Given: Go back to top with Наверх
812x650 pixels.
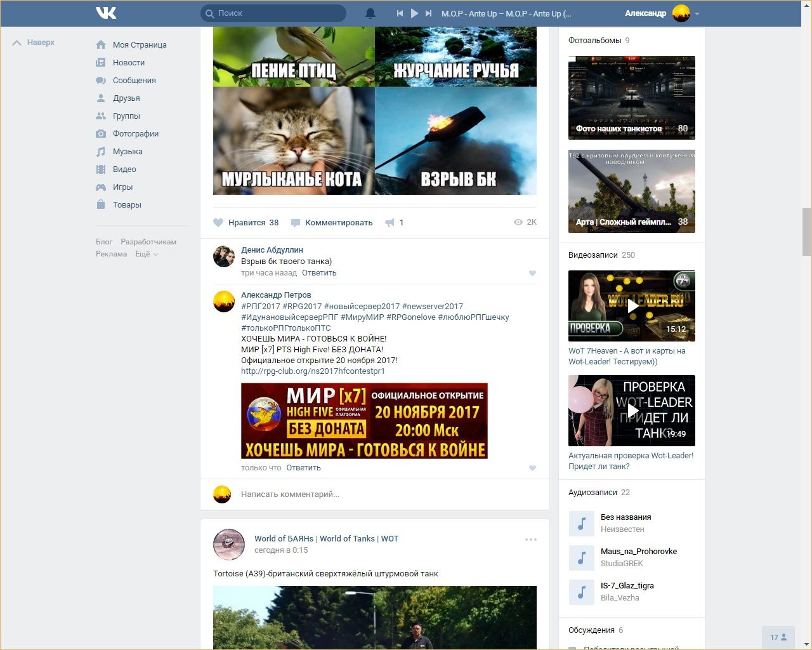Looking at the screenshot, I should [x=34, y=43].
